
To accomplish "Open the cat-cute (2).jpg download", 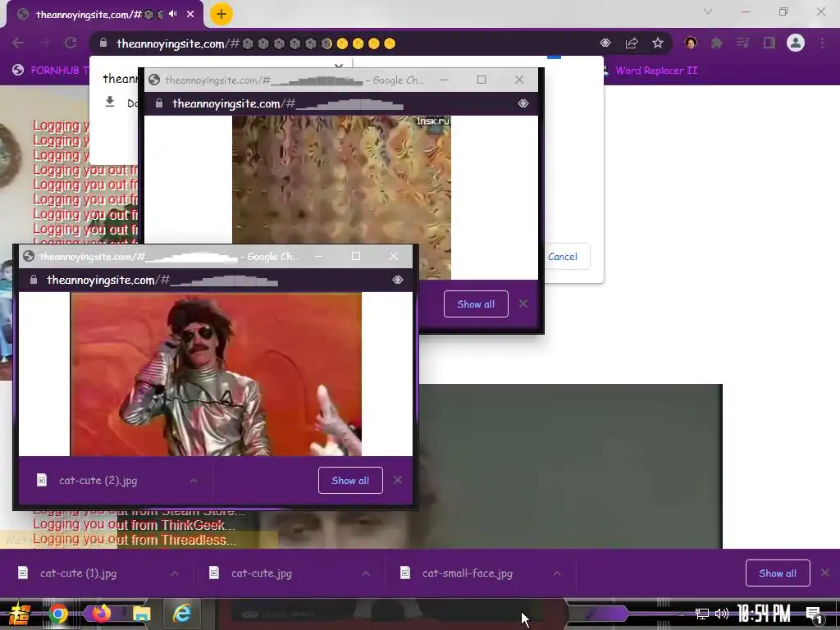I will click(98, 481).
